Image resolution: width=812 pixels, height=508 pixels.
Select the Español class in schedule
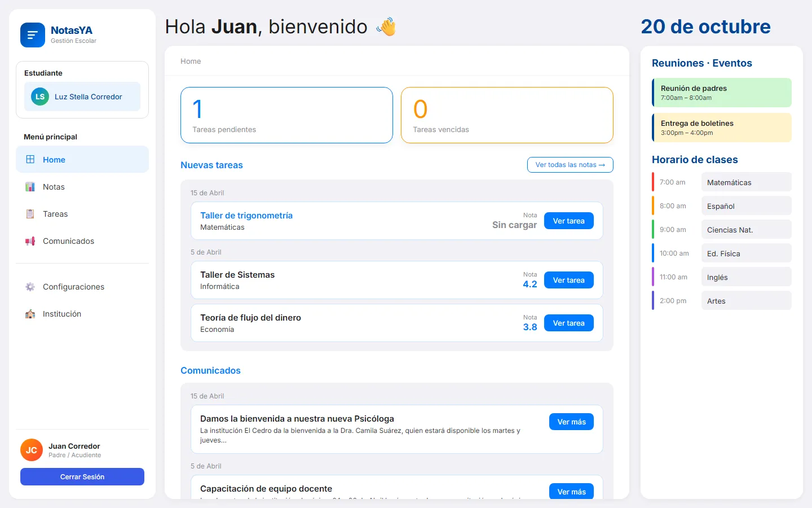coord(747,206)
